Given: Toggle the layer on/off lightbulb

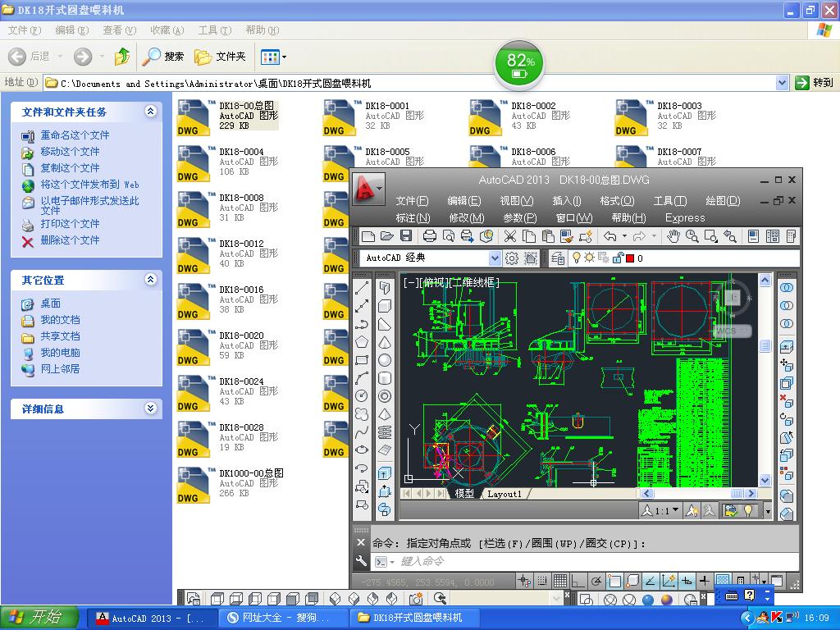Looking at the screenshot, I should (x=577, y=258).
